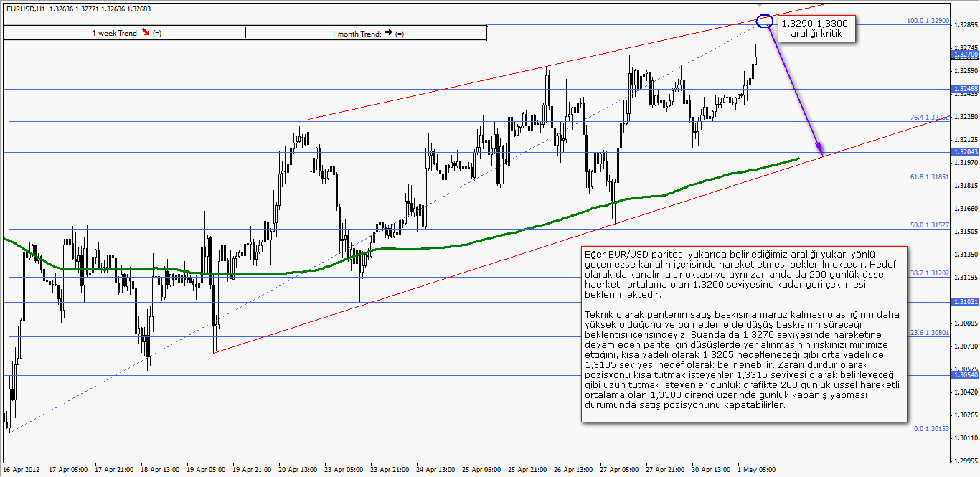Click the red down-arrow beside 1 week Trend
Screen dimensions: 980x477
(147, 33)
